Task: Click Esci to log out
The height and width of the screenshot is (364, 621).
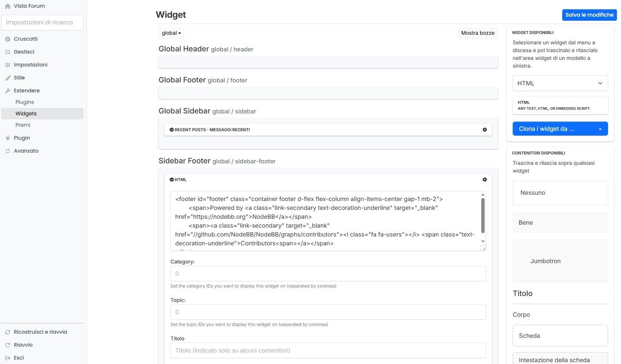Action: (x=19, y=358)
